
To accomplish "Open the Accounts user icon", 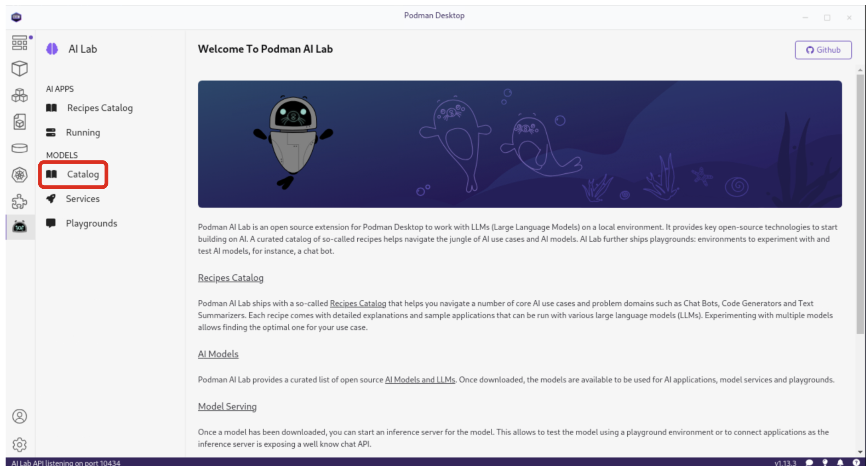I will tap(19, 416).
